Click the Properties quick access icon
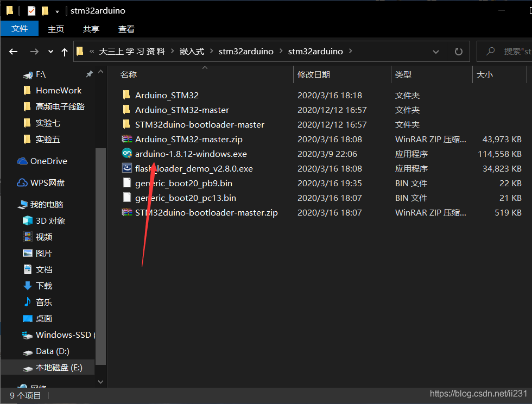 click(x=31, y=11)
